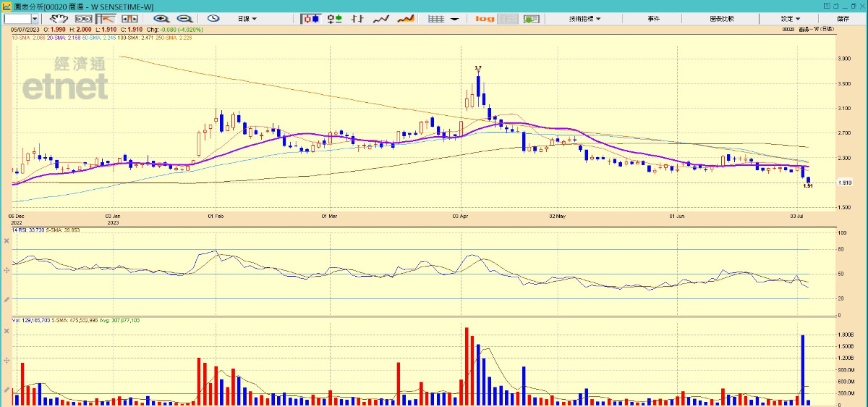The width and height of the screenshot is (868, 407).
Task: Toggle the log scale button
Action: click(485, 18)
